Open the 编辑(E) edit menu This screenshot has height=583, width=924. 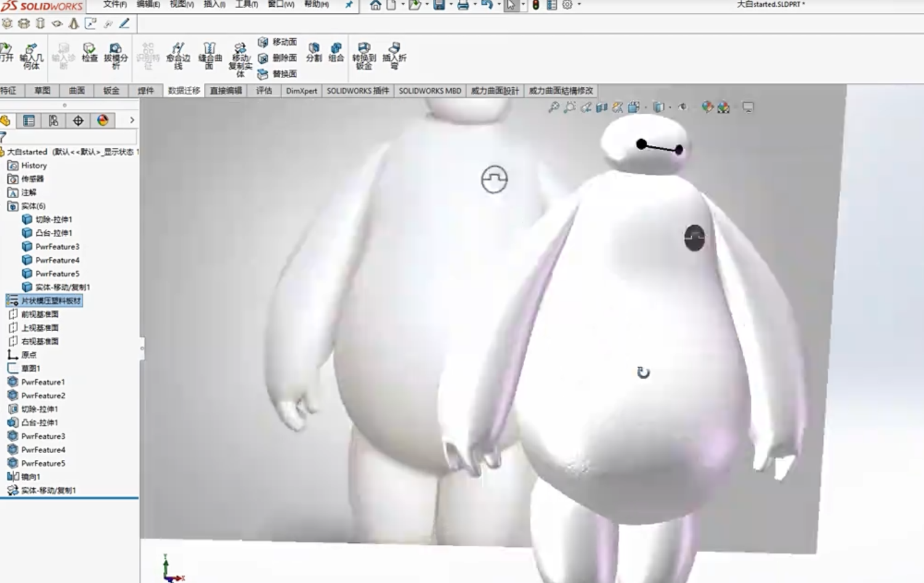click(x=148, y=4)
